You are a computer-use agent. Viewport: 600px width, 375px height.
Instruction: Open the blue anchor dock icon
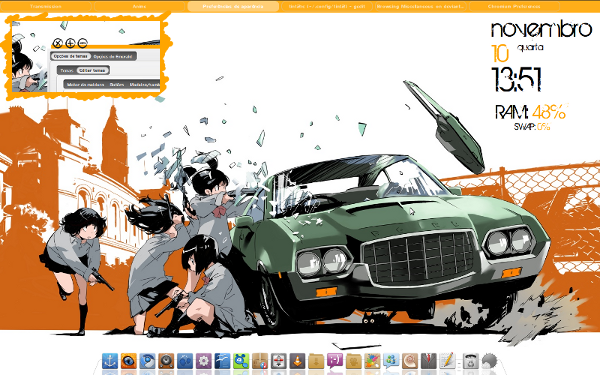[x=109, y=361]
